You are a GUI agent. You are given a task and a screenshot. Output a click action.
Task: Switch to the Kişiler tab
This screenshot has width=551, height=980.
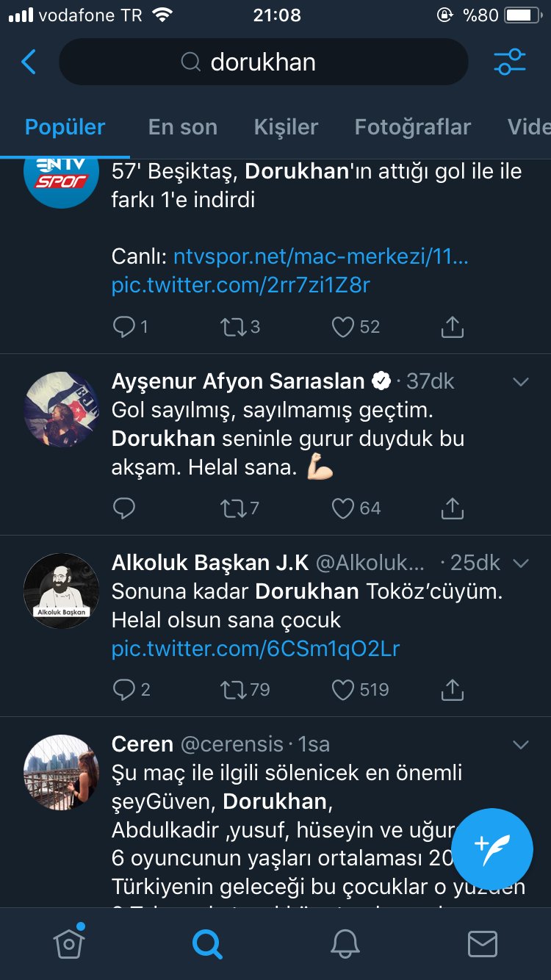[x=286, y=127]
